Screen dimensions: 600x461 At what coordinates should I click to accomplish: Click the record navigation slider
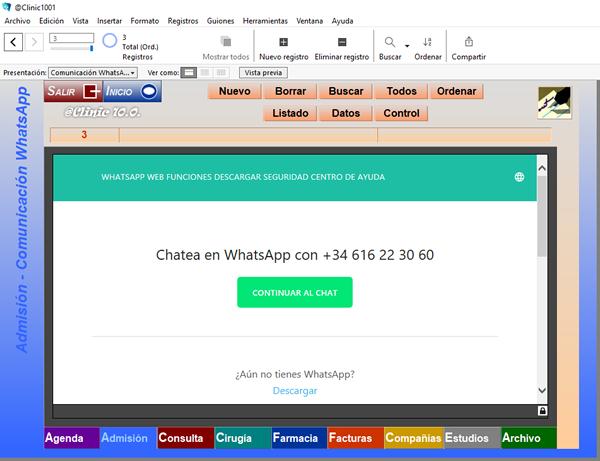(72, 49)
